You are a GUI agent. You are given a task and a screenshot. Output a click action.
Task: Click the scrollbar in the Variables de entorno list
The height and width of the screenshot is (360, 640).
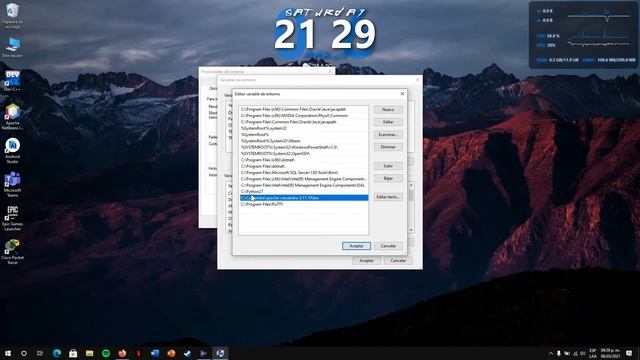[411, 208]
